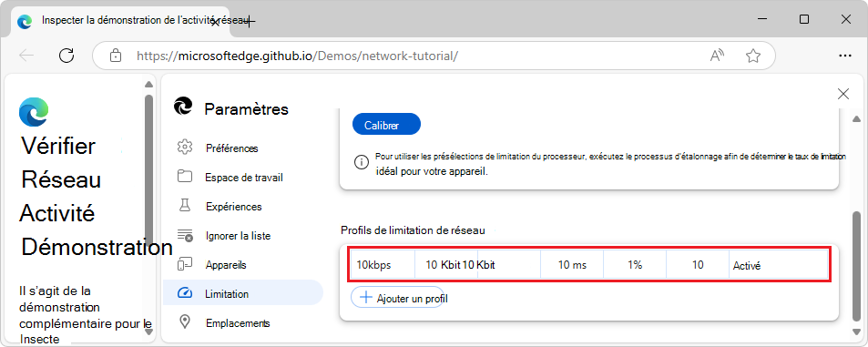The height and width of the screenshot is (347, 868).
Task: Click the Limitation gauge icon
Action: (184, 293)
